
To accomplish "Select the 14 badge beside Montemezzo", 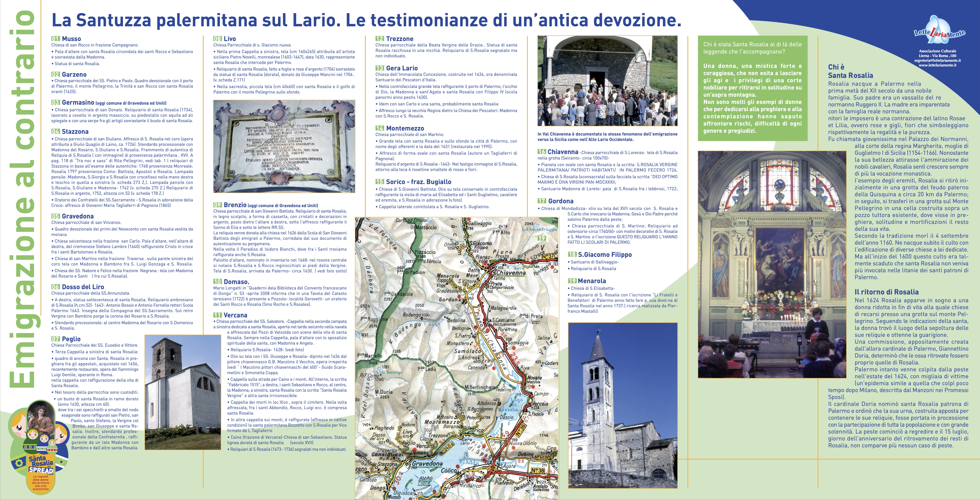I will tap(380, 128).
